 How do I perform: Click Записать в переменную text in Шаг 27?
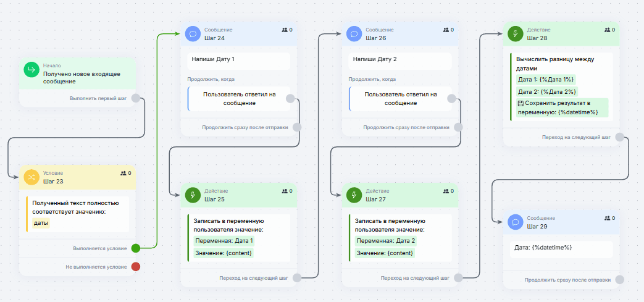[x=390, y=225]
